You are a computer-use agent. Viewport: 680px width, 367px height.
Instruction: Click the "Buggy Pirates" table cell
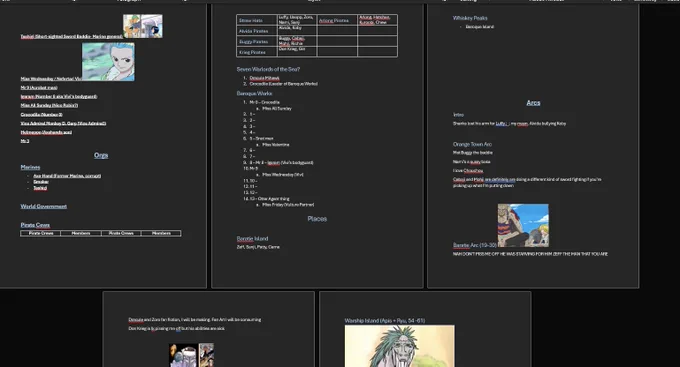click(x=257, y=42)
